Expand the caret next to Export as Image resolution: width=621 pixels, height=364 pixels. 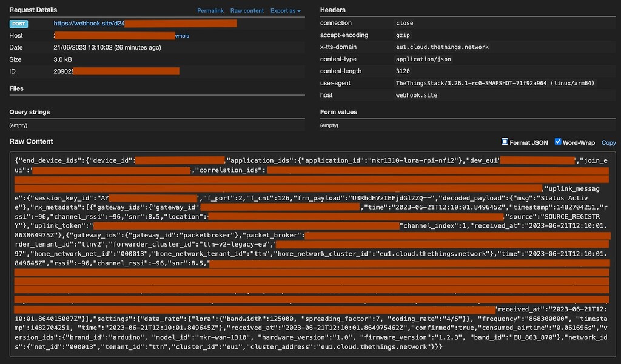pyautogui.click(x=299, y=10)
